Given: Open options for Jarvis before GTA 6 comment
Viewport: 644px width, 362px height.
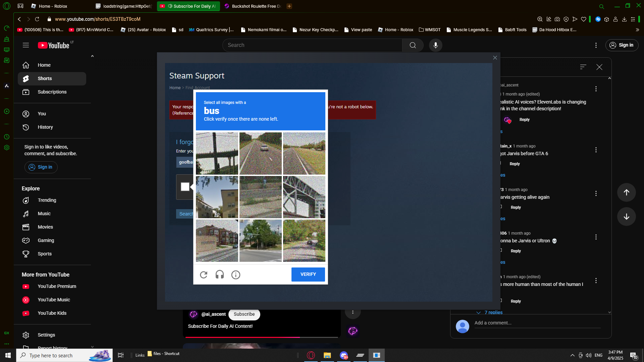Looking at the screenshot, I should tap(596, 150).
